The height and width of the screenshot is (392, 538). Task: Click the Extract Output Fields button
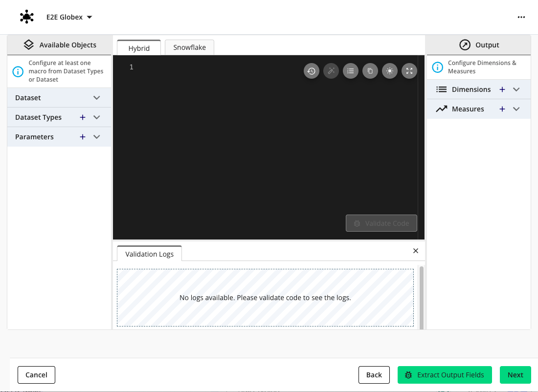click(x=445, y=375)
